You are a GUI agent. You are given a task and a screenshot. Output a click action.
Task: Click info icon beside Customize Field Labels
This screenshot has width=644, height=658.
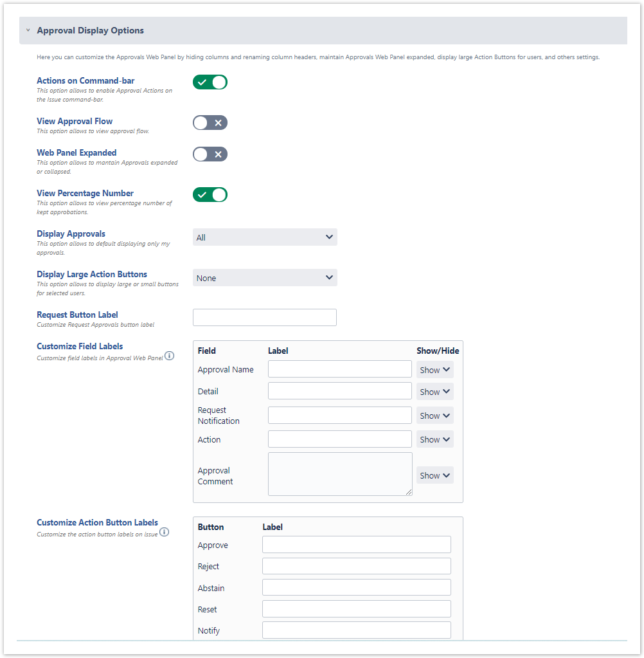click(170, 356)
